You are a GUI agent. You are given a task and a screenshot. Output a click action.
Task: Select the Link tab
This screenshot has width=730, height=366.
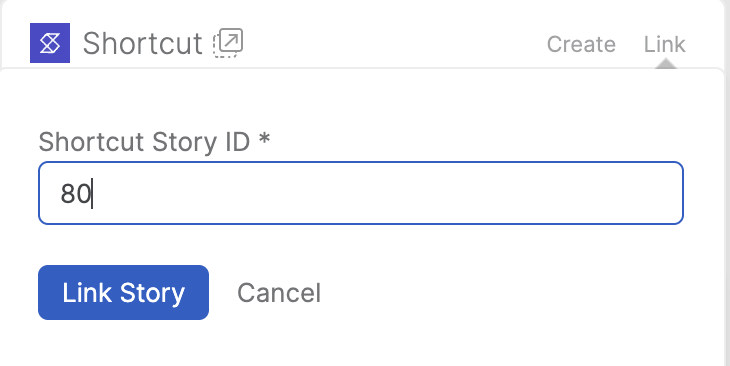point(664,44)
